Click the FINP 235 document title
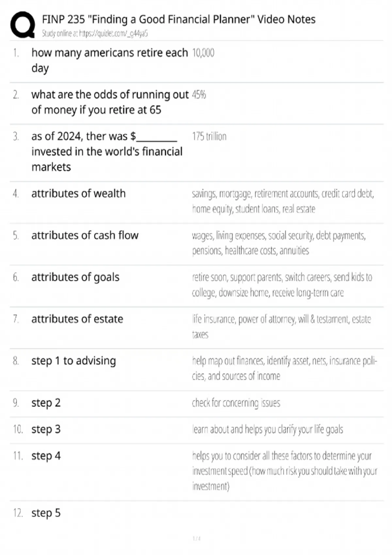Screen dimensions: 392x556 click(179, 20)
